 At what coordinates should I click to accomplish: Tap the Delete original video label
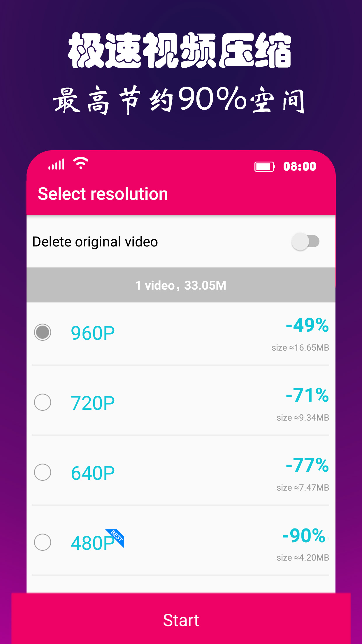point(95,242)
